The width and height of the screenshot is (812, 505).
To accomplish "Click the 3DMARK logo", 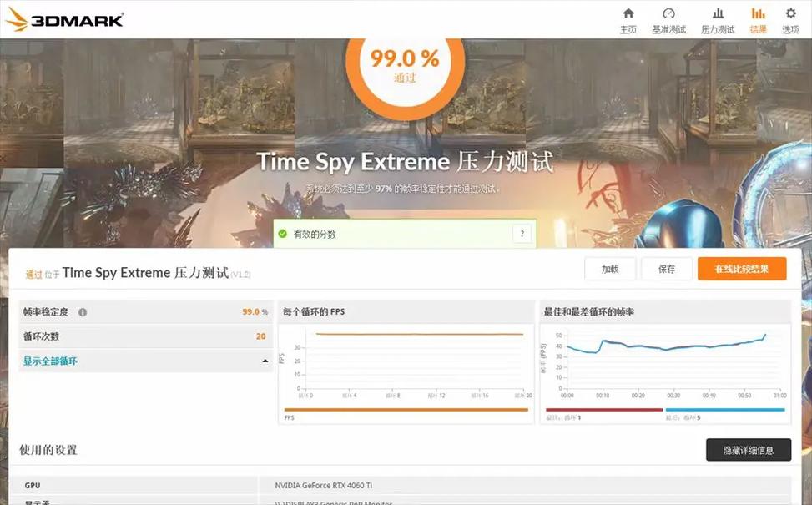I will click(x=64, y=19).
